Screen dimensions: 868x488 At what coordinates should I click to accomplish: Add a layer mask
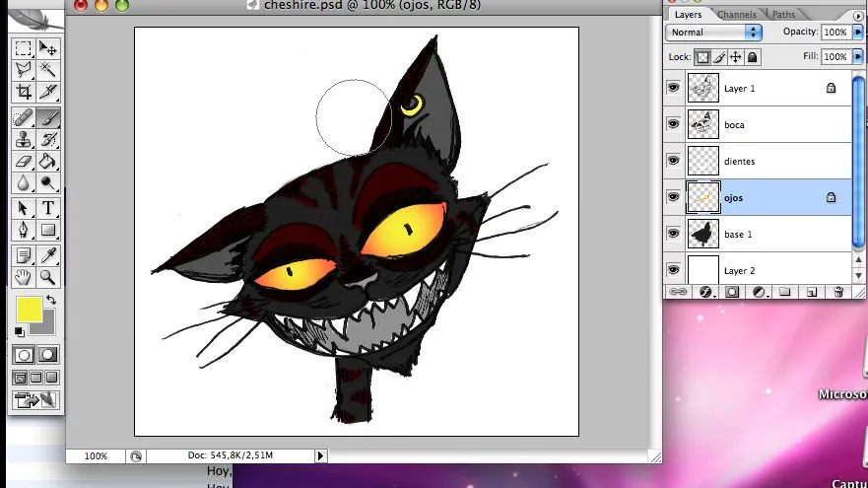point(732,292)
